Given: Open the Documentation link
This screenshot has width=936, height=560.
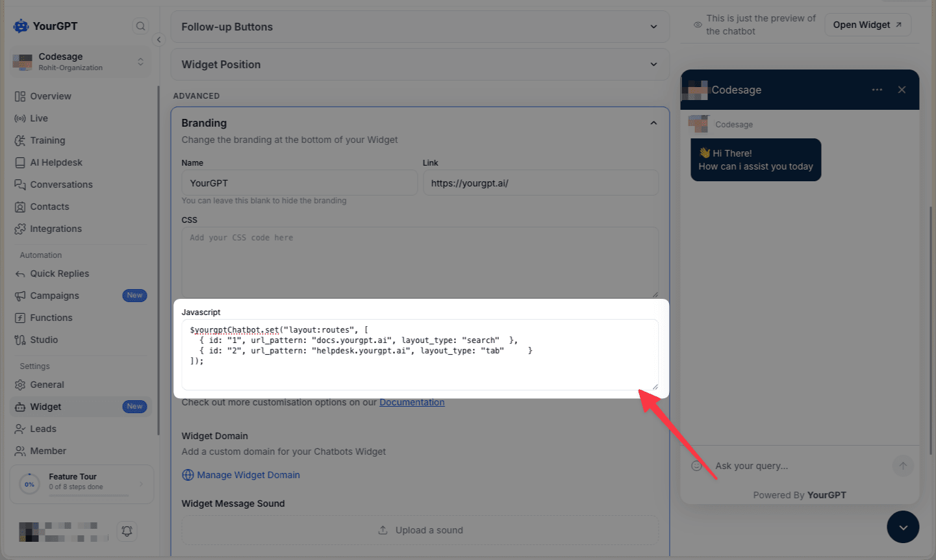Looking at the screenshot, I should pos(412,401).
